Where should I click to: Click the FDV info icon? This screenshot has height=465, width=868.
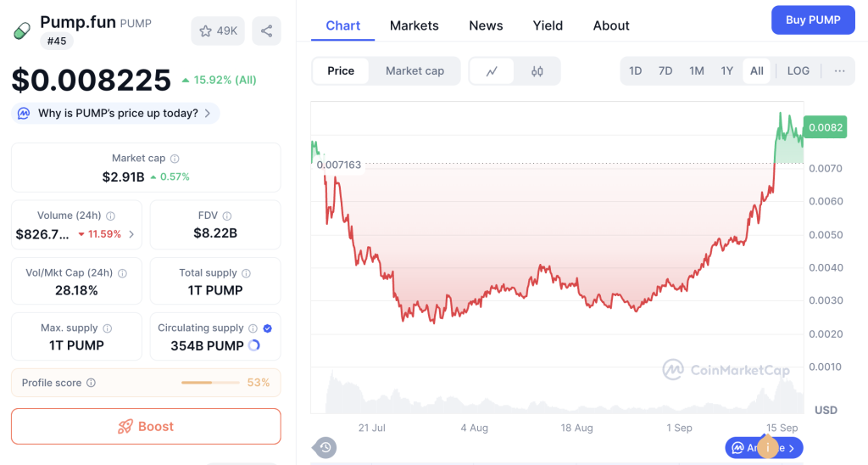coord(227,216)
